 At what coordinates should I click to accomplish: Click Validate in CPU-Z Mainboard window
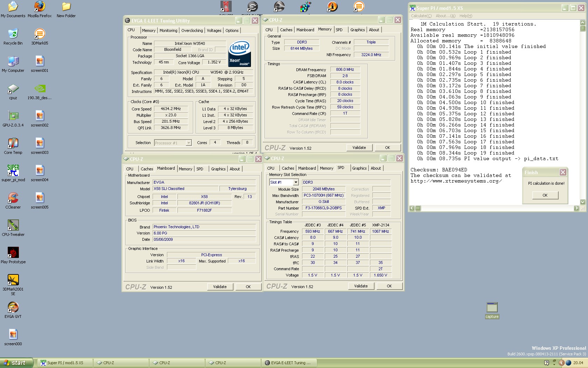point(220,287)
